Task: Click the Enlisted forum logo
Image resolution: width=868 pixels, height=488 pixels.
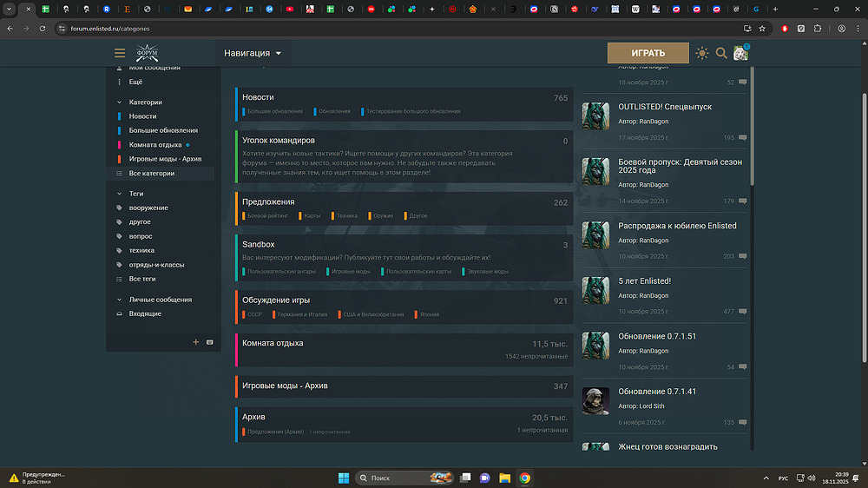Action: coord(147,53)
